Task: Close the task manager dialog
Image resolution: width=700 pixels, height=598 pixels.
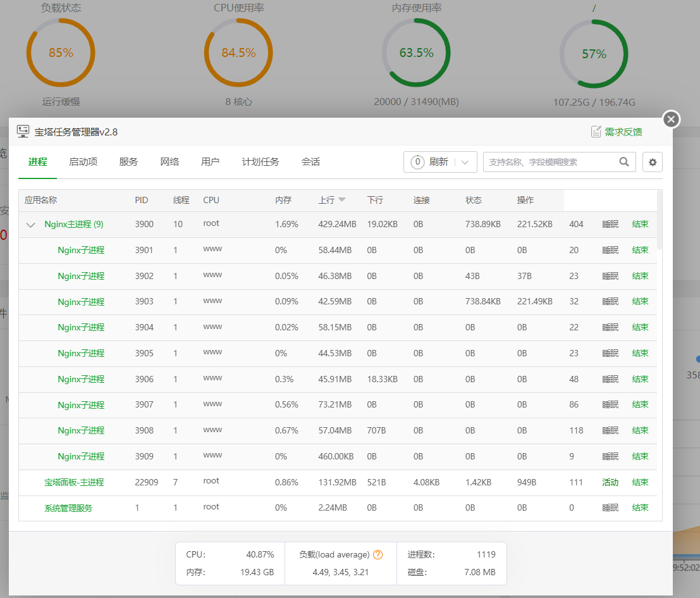Action: [x=671, y=119]
